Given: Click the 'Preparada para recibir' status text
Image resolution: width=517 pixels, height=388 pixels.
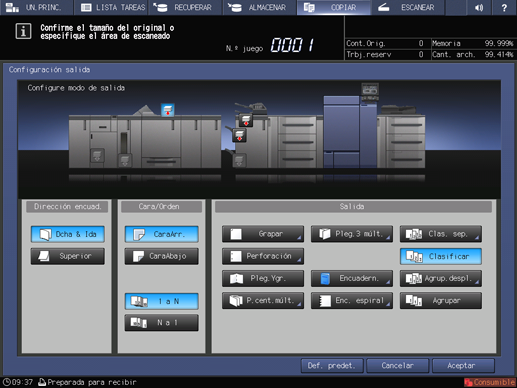Looking at the screenshot, I should 92,382.
